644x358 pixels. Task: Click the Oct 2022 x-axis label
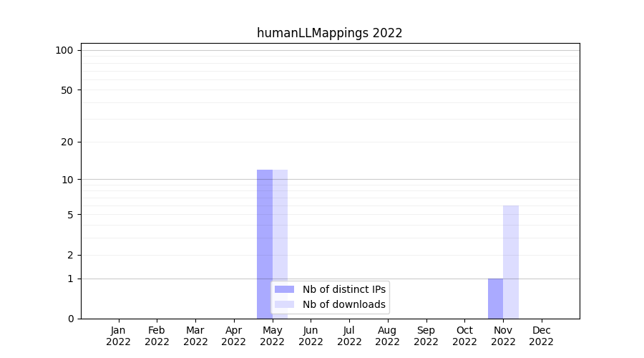pos(464,336)
